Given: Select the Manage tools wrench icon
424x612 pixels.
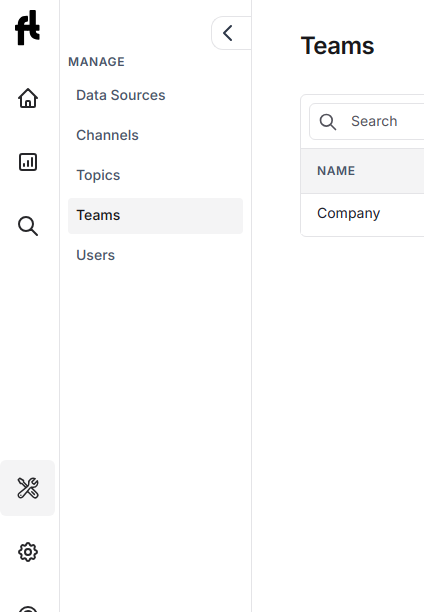Looking at the screenshot, I should pos(28,488).
